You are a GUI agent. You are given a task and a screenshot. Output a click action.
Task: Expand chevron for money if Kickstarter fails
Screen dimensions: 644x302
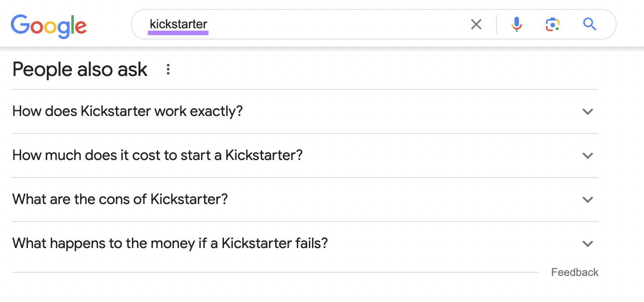click(x=587, y=244)
